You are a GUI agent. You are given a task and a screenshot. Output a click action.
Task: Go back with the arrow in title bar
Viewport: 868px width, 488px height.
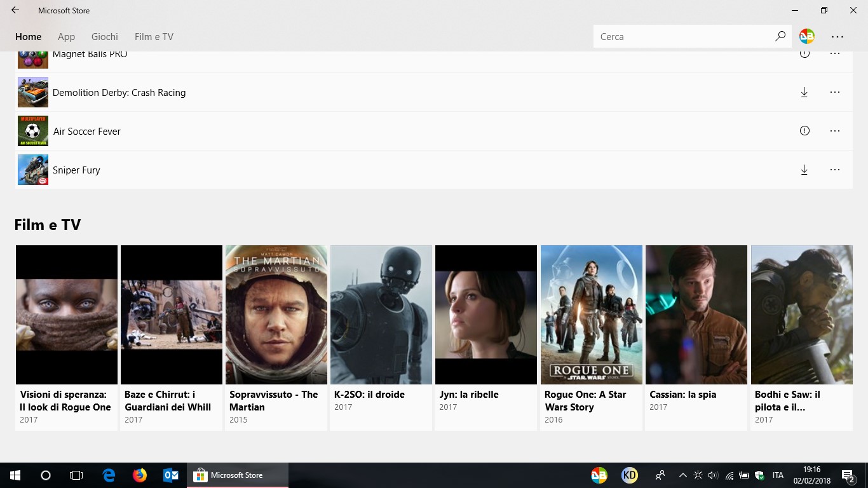pyautogui.click(x=15, y=10)
